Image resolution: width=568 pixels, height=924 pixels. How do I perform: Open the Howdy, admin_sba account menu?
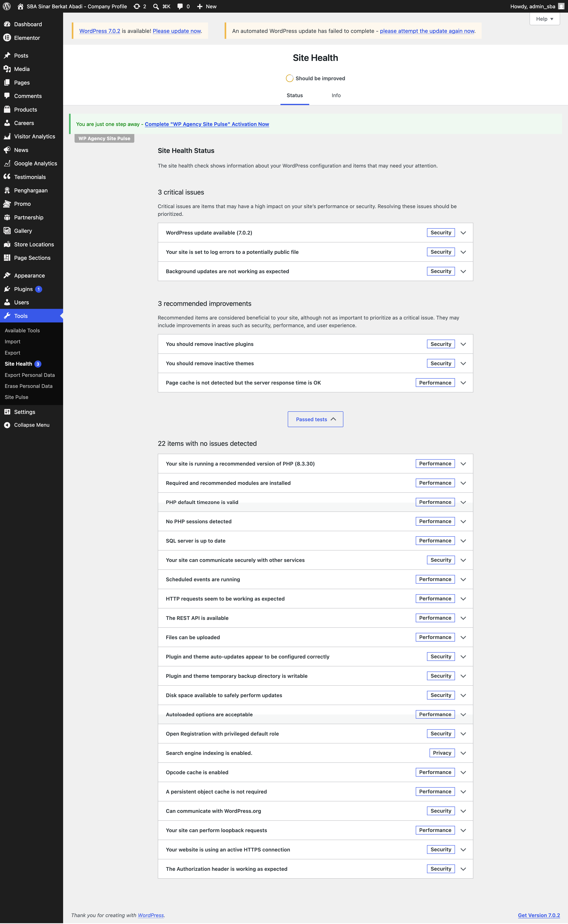click(537, 6)
